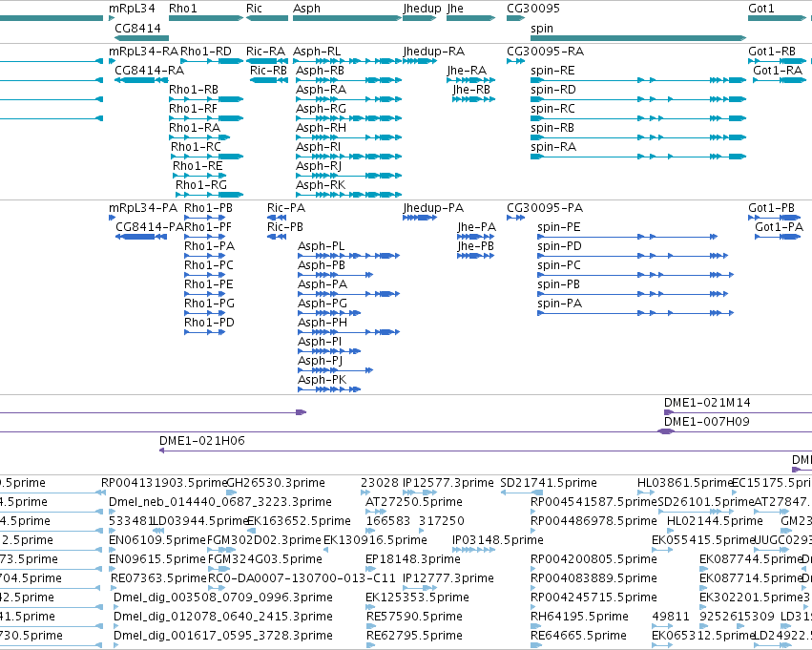The image size is (812, 650).
Task: Select the Jhedup gene name label
Action: coord(422,9)
